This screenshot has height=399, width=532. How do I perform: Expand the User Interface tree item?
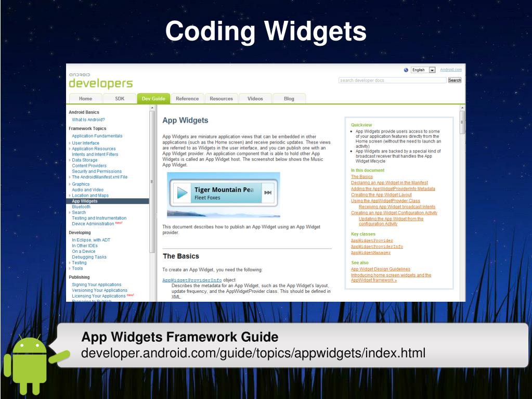(x=70, y=143)
